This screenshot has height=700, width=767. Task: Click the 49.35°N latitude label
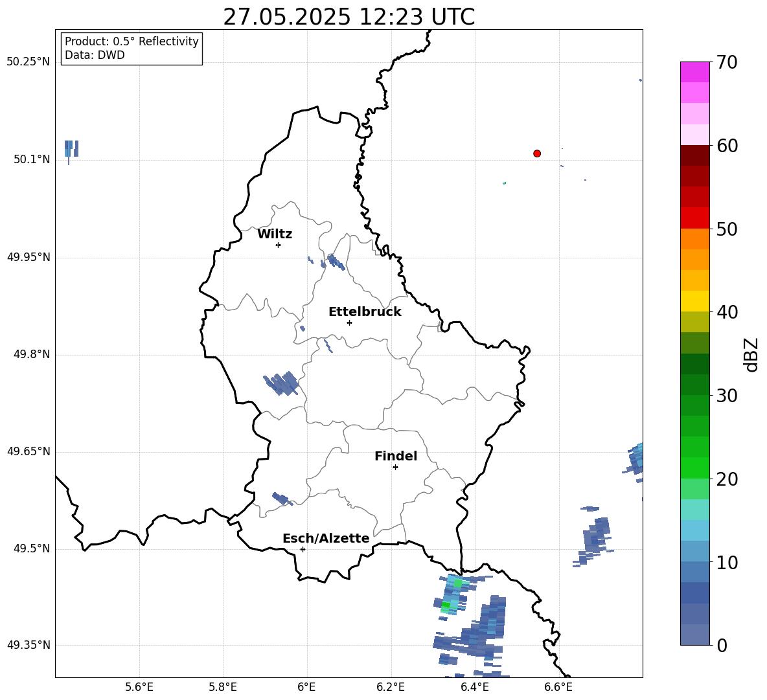(x=29, y=645)
